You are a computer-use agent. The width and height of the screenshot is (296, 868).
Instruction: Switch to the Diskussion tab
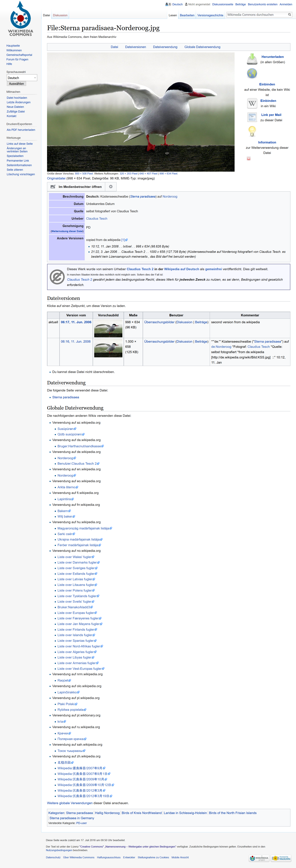pyautogui.click(x=60, y=15)
